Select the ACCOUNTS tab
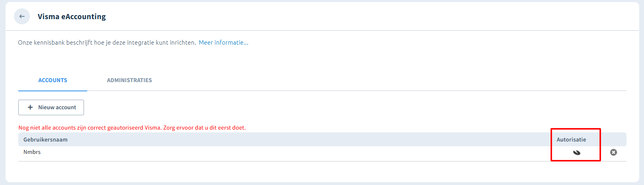The height and width of the screenshot is (185, 644). click(53, 80)
